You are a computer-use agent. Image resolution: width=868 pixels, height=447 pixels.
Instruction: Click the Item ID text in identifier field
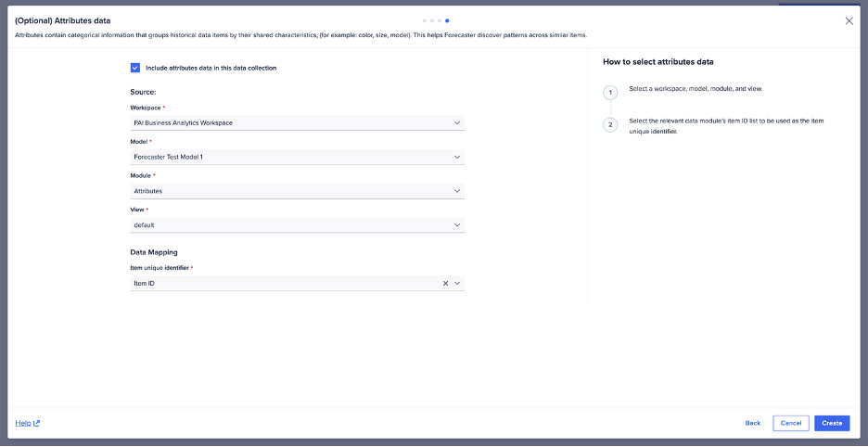145,283
